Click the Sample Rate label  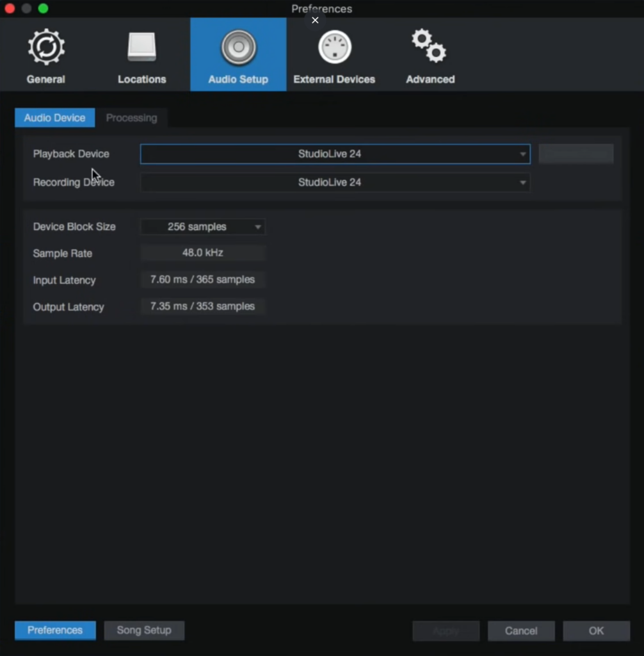click(x=63, y=254)
